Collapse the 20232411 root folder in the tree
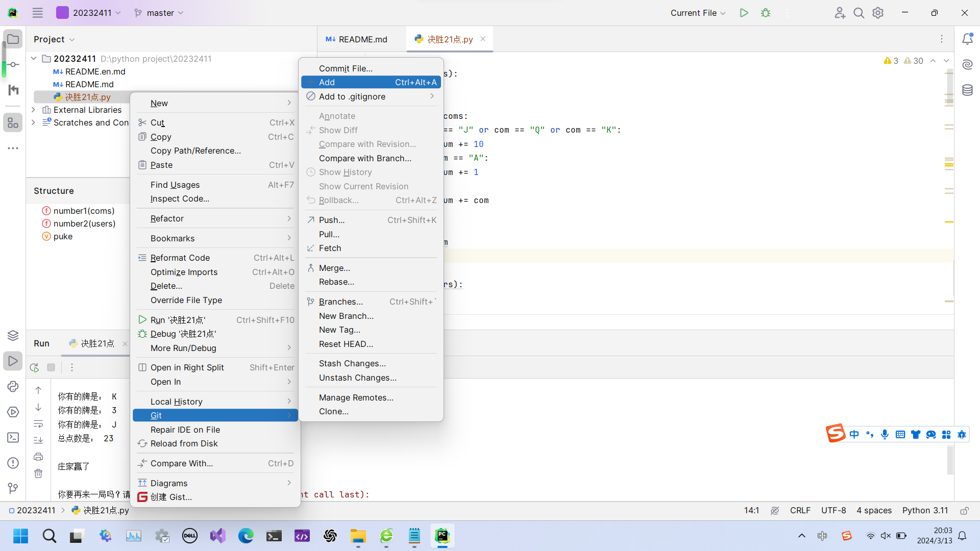The height and width of the screenshot is (551, 980). coord(34,59)
